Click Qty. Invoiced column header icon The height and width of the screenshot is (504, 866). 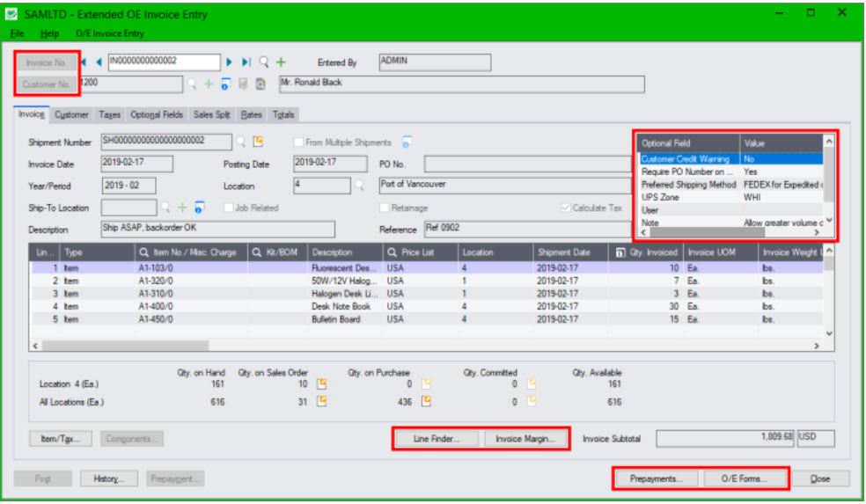(x=620, y=252)
